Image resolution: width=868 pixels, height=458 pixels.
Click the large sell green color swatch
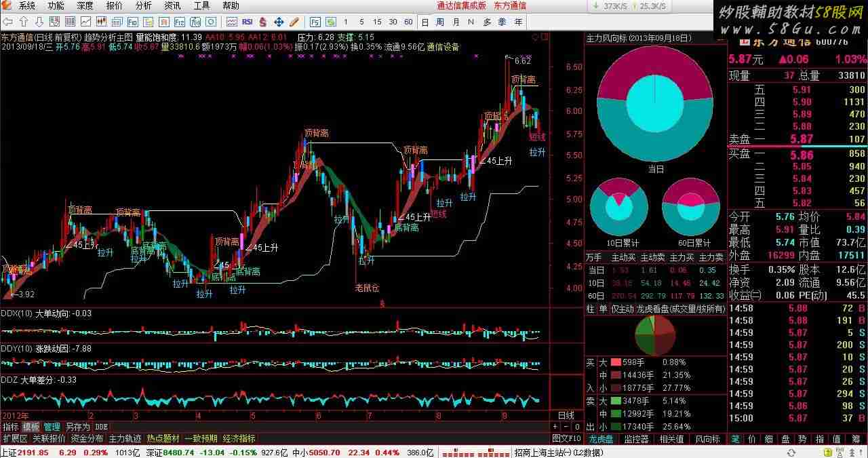tap(616, 401)
